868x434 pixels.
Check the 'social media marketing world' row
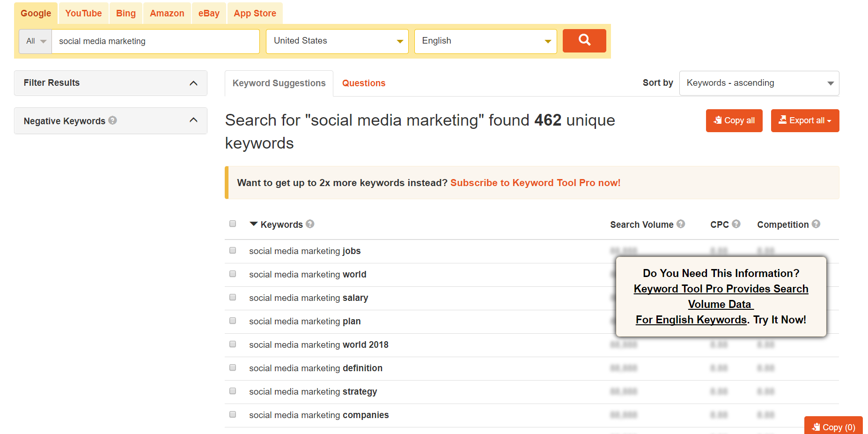pos(233,274)
